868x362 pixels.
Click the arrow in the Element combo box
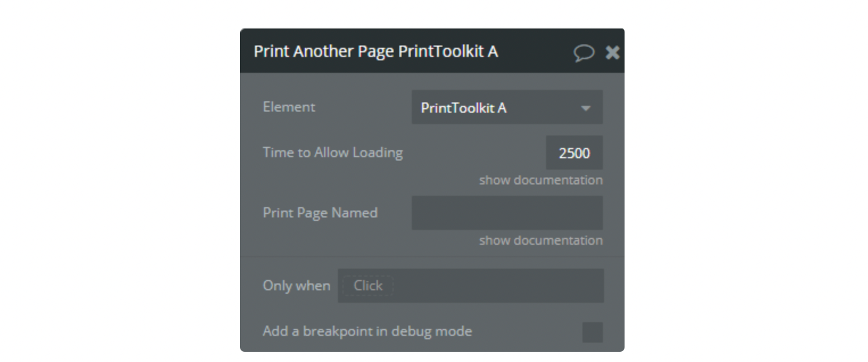click(585, 108)
